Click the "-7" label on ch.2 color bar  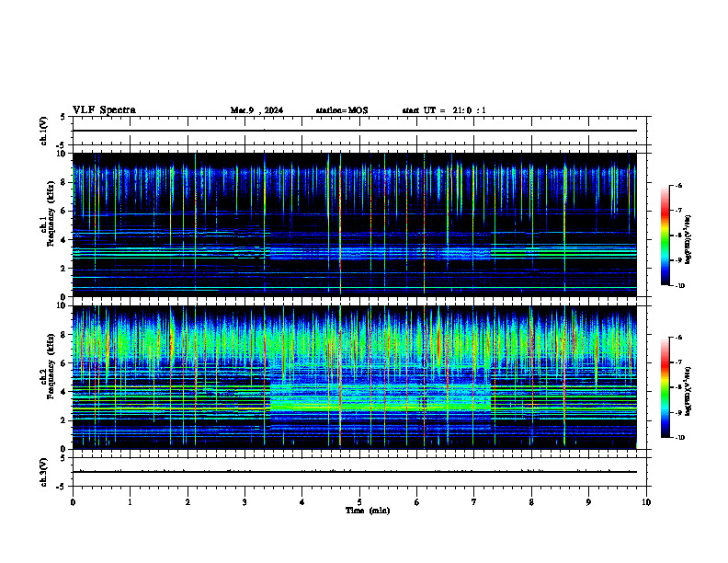pos(678,362)
